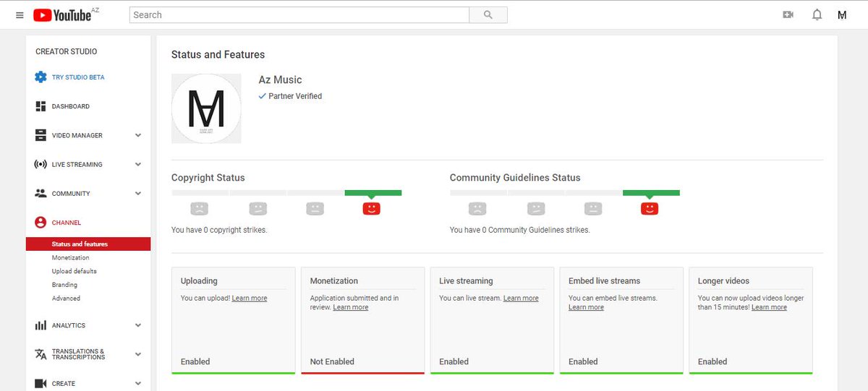Image resolution: width=868 pixels, height=391 pixels.
Task: Click the Analytics bar chart icon
Action: click(x=41, y=325)
